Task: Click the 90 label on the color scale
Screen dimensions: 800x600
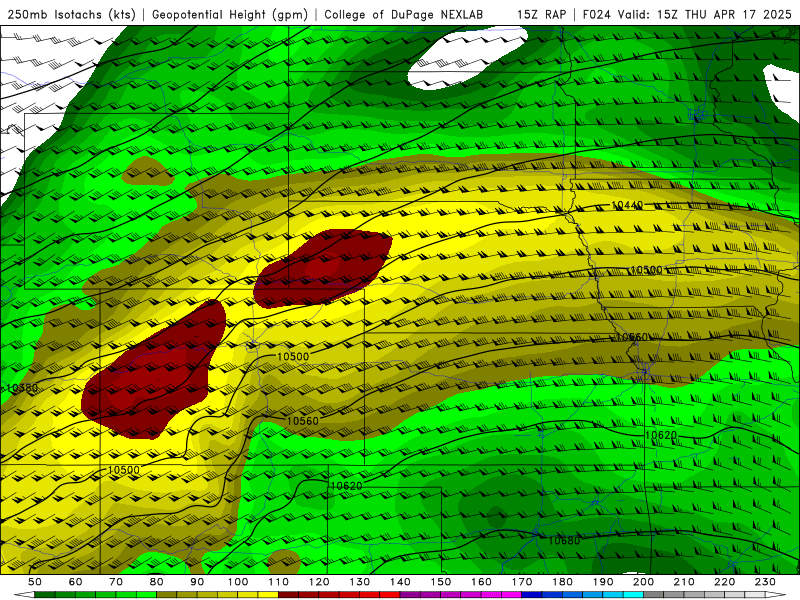Action: point(197,582)
